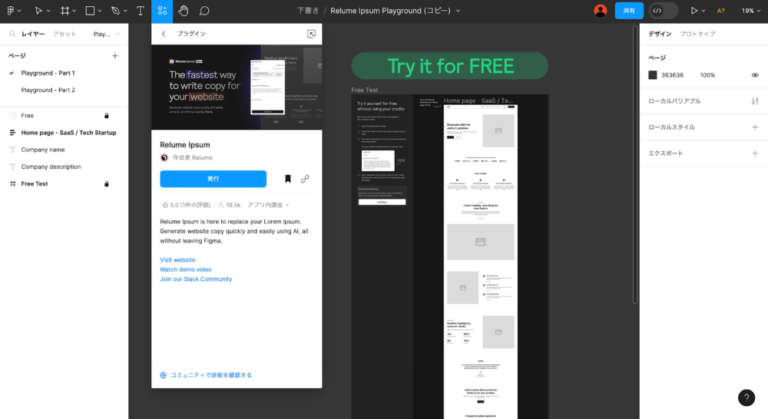This screenshot has height=419, width=768.
Task: Click the blue 実行 run button
Action: tap(213, 179)
